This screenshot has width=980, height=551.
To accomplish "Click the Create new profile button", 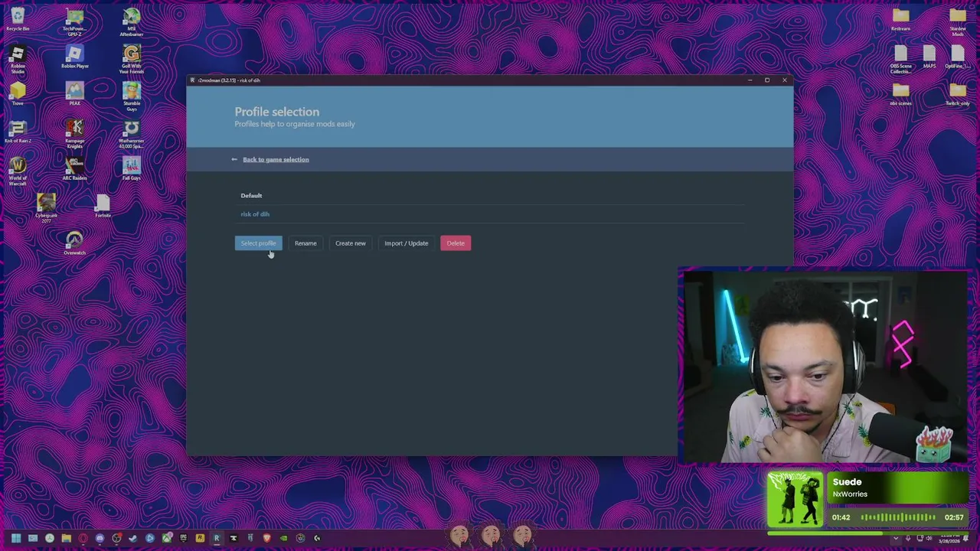I will 350,243.
